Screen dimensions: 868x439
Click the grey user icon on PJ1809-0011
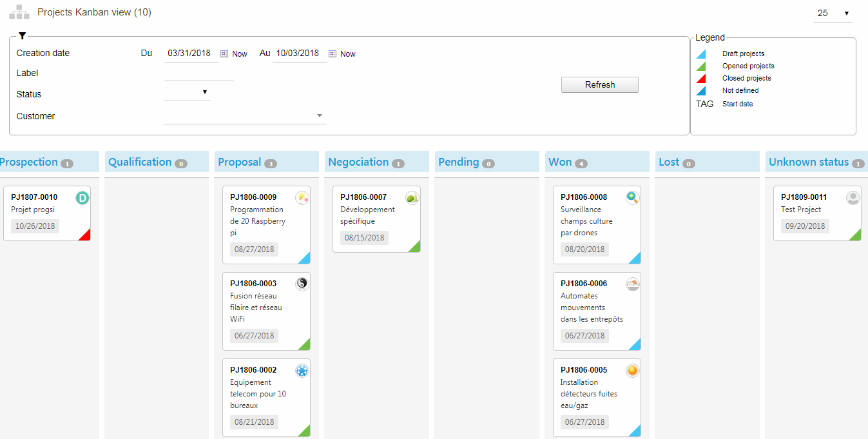click(x=853, y=198)
